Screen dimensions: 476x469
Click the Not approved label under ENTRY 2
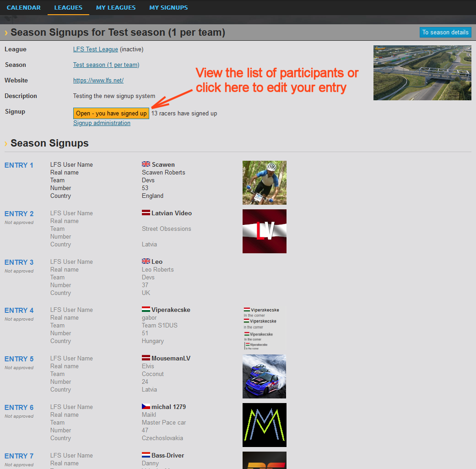(19, 222)
